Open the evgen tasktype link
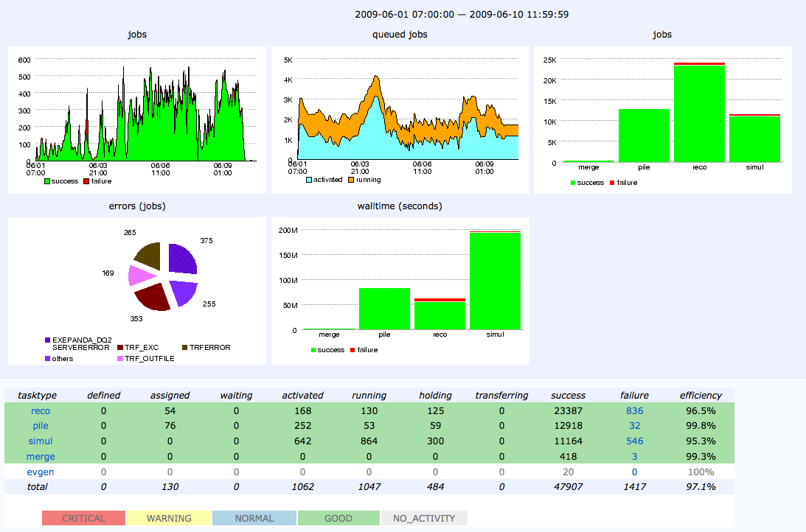 point(41,472)
